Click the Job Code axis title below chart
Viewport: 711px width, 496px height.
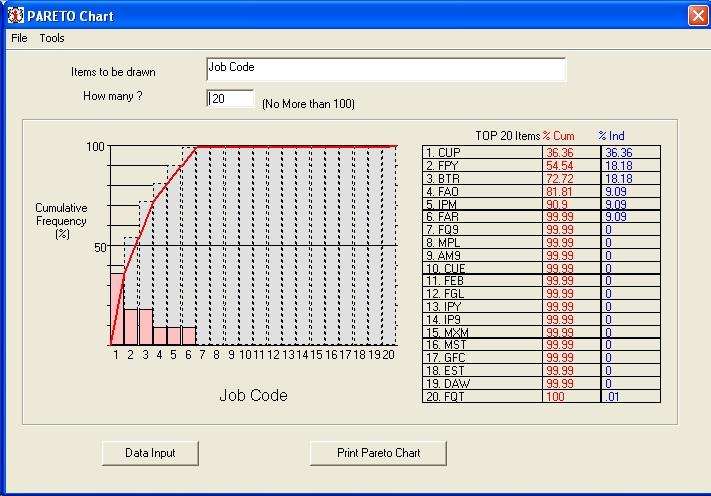pyautogui.click(x=253, y=395)
